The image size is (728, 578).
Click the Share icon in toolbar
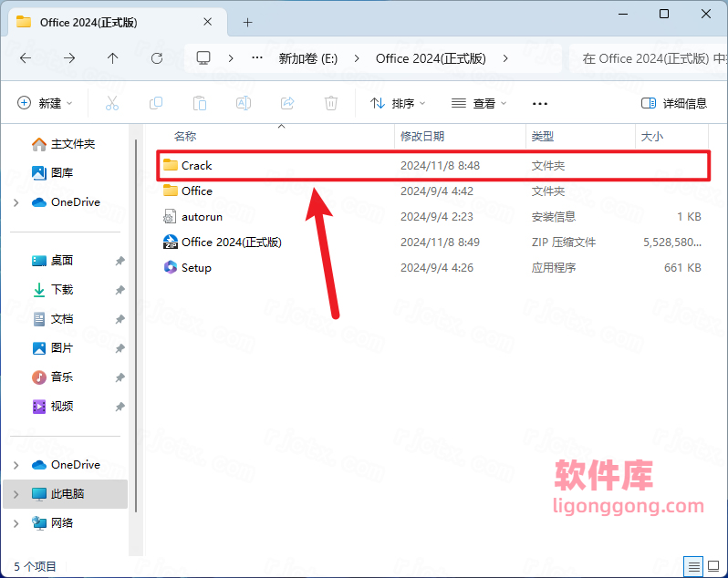[287, 103]
